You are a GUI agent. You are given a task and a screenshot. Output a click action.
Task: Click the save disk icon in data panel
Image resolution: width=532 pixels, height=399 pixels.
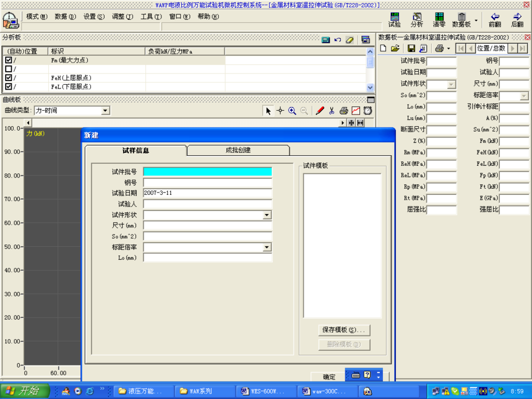click(411, 48)
